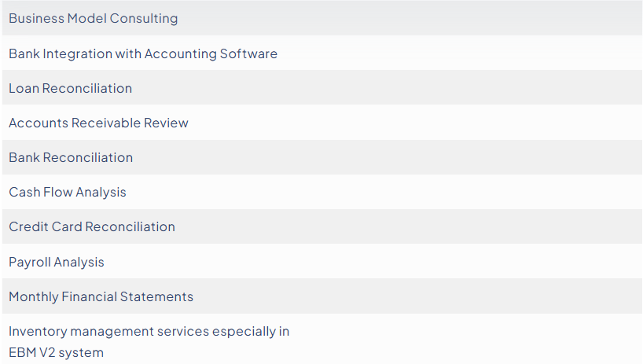Click the word Loan
This screenshot has width=643, height=364.
(x=24, y=89)
